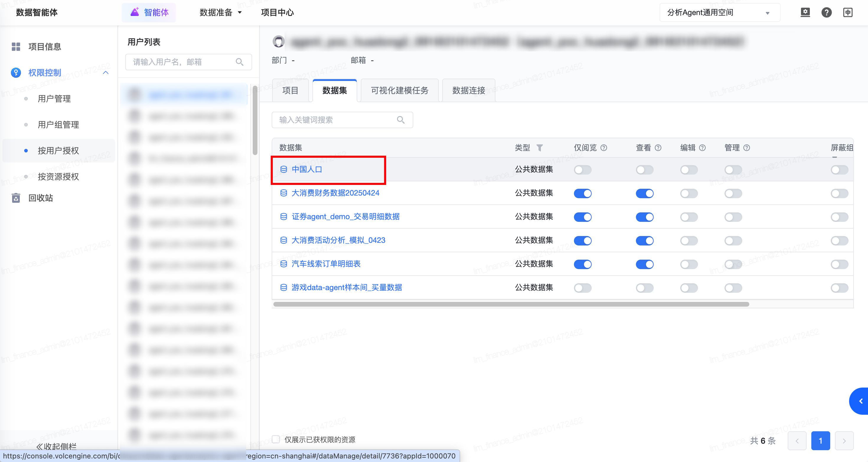Image resolution: width=868 pixels, height=462 pixels.
Task: Switch to the 数据连接 tab
Action: coord(468,90)
